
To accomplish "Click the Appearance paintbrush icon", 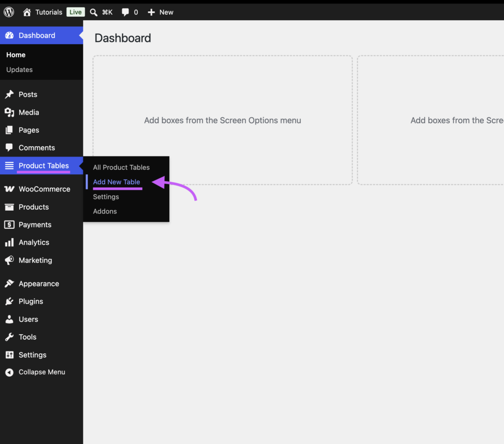I will point(9,284).
